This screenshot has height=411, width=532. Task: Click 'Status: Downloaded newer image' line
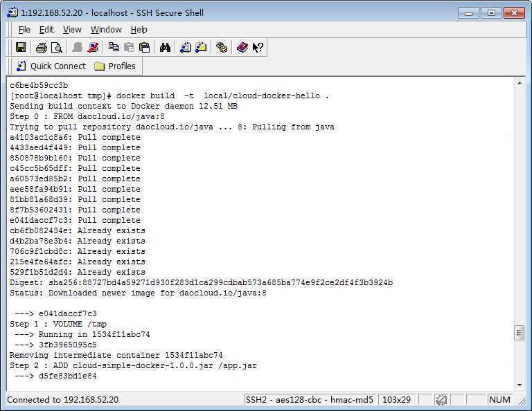pyautogui.click(x=138, y=293)
